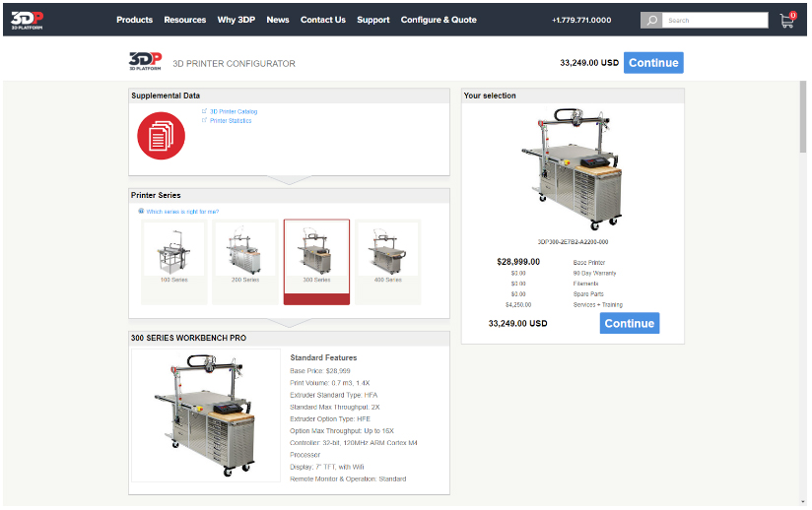
Task: Click the help icon next to 'Which series is right for me?'
Action: [141, 211]
